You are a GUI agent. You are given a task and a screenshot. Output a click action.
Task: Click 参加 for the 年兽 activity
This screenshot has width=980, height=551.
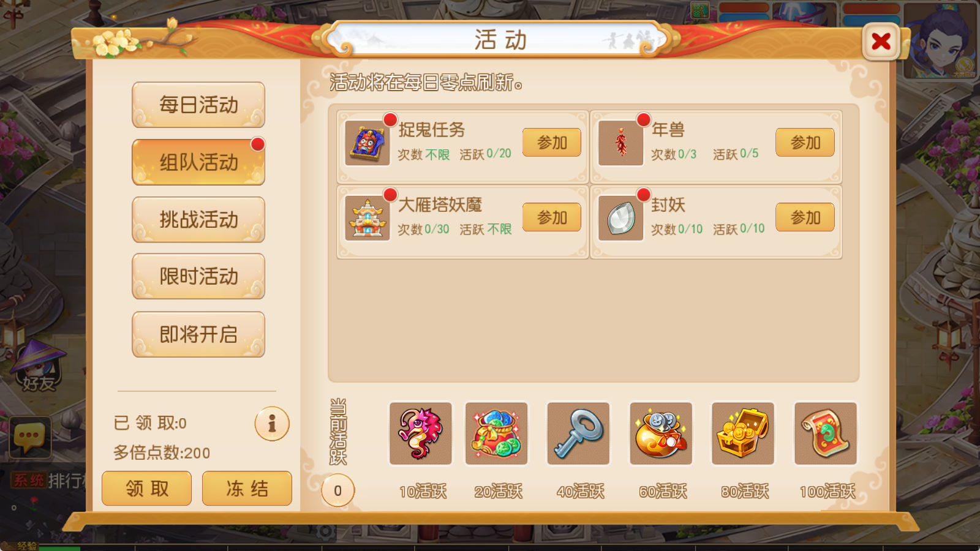point(805,143)
